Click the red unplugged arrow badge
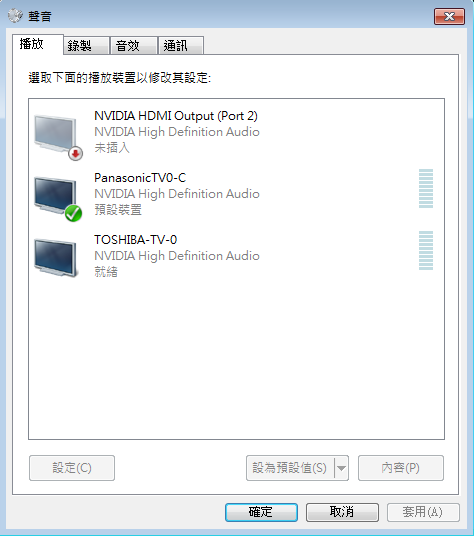Screen dimensions: 474x536 (x=76, y=153)
